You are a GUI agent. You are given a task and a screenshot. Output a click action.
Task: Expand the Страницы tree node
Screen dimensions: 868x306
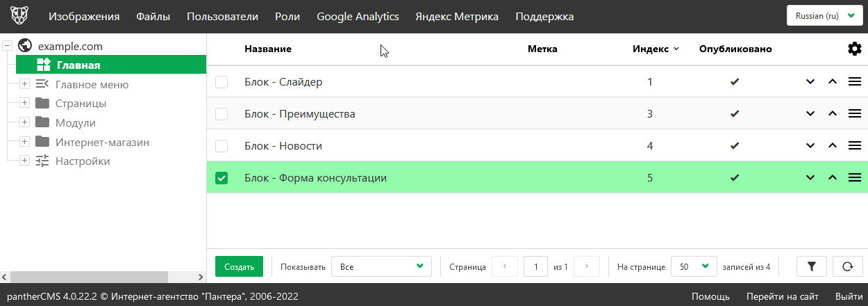24,103
